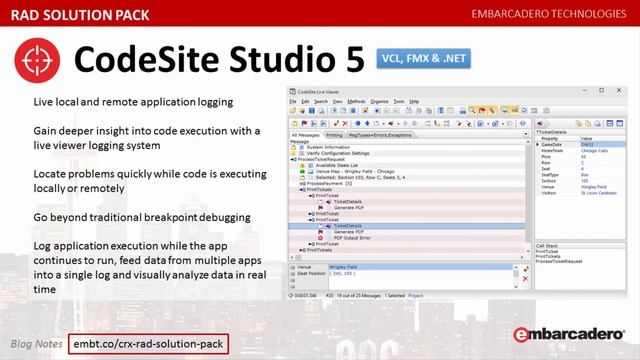Click the Seat Position watch row
Screen dimensions: 640x360
(x=402, y=273)
